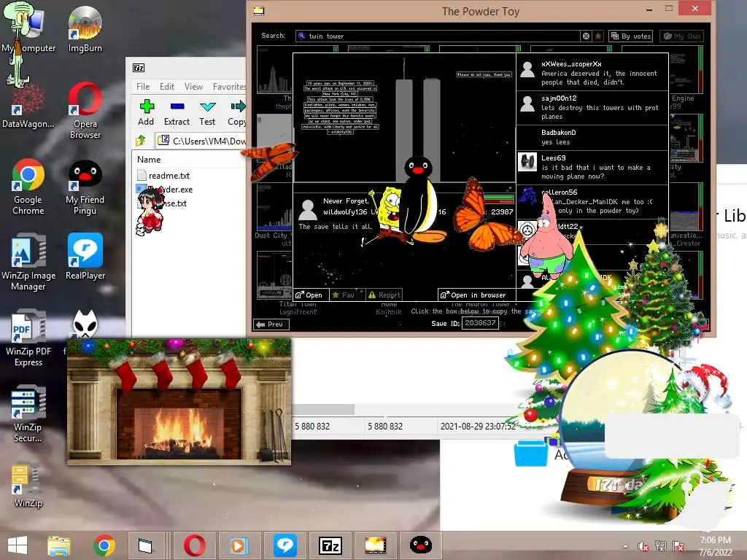Launch Opera Browser desktop shortcut
This screenshot has height=560, width=747.
(85, 111)
